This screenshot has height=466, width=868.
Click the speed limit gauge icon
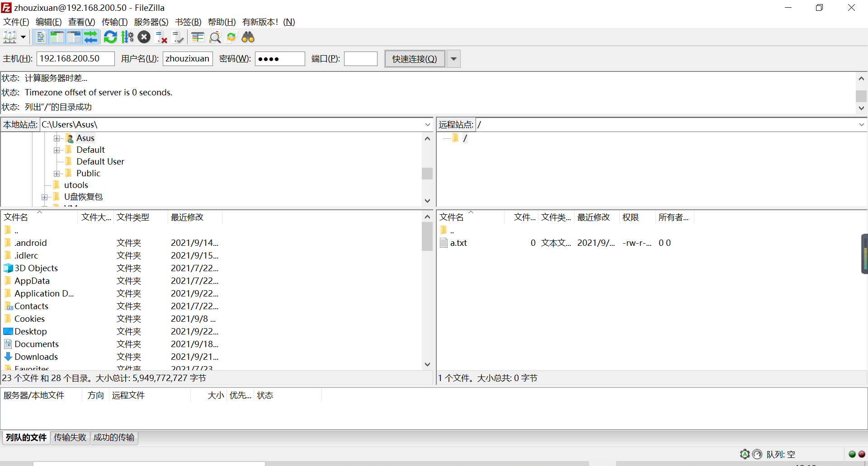(757, 454)
